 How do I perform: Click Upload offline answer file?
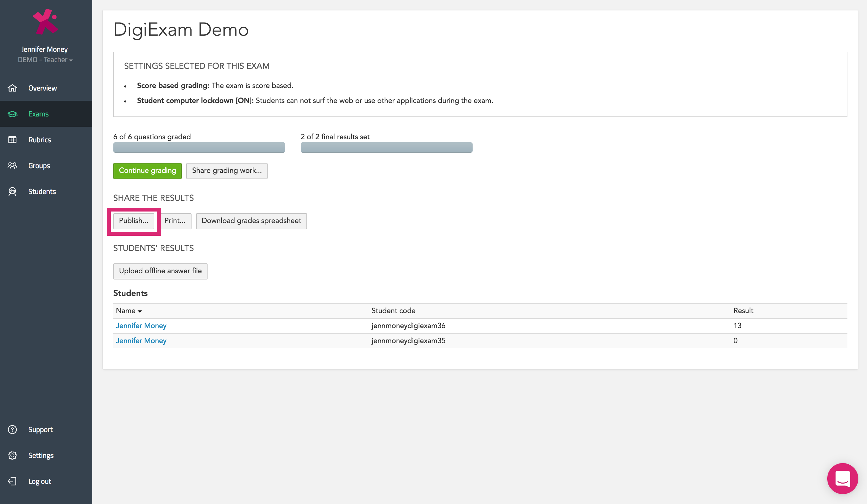[160, 271]
